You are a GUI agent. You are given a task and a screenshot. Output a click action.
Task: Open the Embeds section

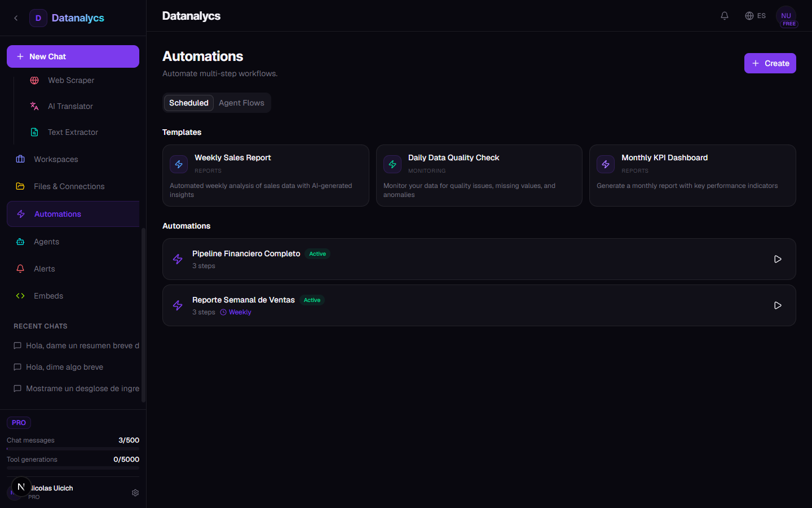tap(48, 296)
